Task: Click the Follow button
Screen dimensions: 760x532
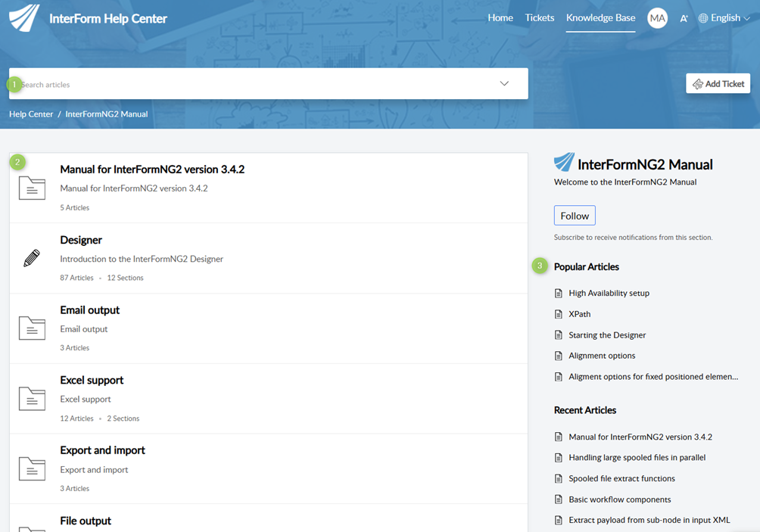Action: pos(575,216)
